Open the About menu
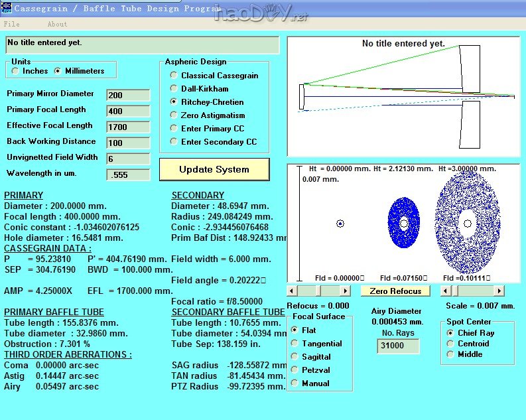526x420 pixels. tap(57, 24)
